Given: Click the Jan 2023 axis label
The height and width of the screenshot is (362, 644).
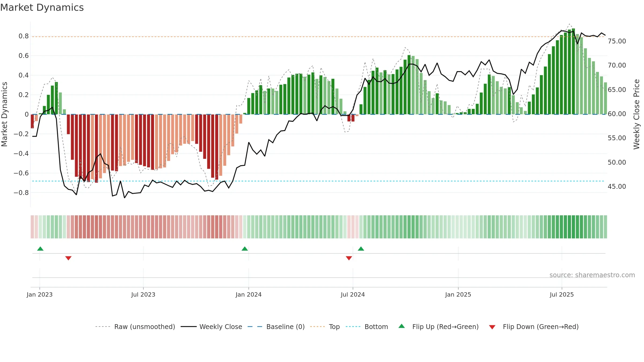Looking at the screenshot, I should (x=40, y=294).
